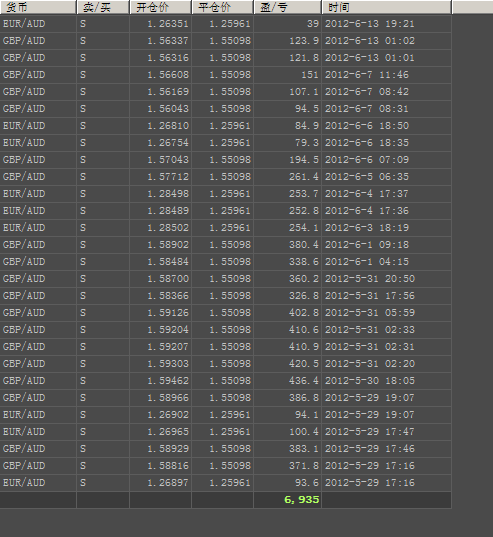Select EUR/AUD in the row with profit 39
Viewport: 493px width, 537px height.
point(24,24)
